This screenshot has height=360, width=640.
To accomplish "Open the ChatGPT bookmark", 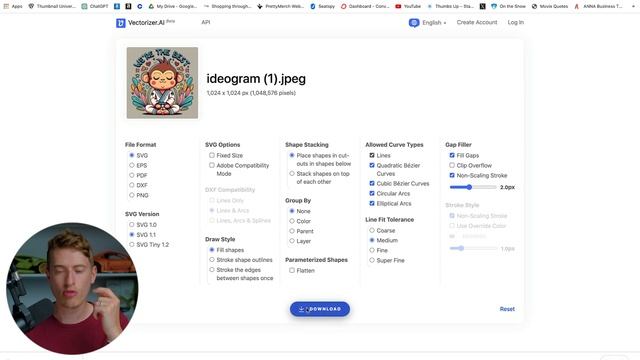I will [x=95, y=6].
